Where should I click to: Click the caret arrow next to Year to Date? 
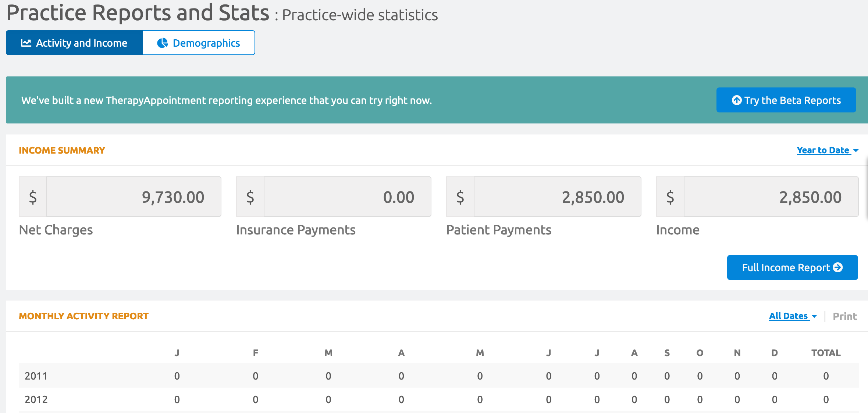[x=856, y=151]
